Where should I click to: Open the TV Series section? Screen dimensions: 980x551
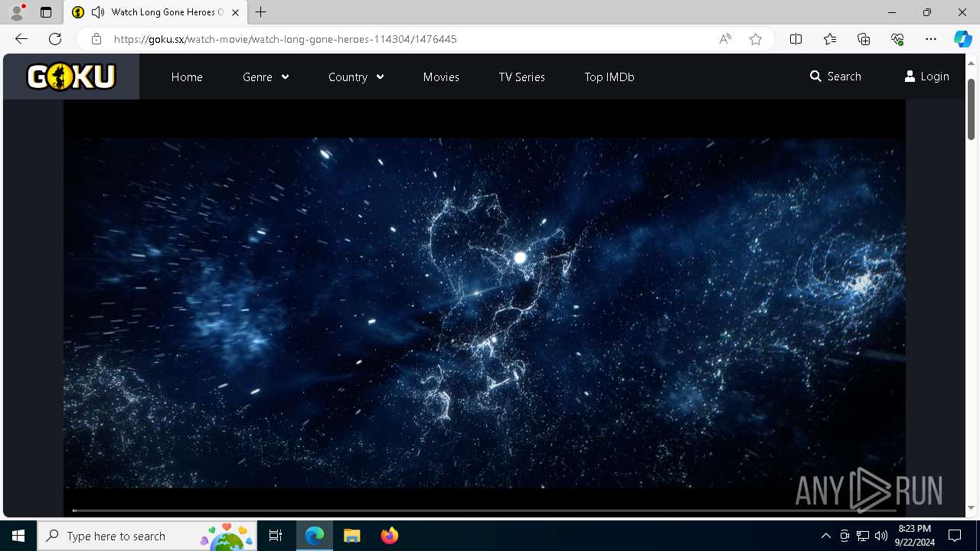[521, 77]
